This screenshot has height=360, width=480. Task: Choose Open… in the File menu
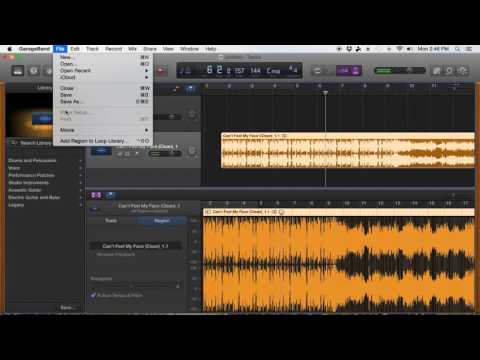pos(103,64)
